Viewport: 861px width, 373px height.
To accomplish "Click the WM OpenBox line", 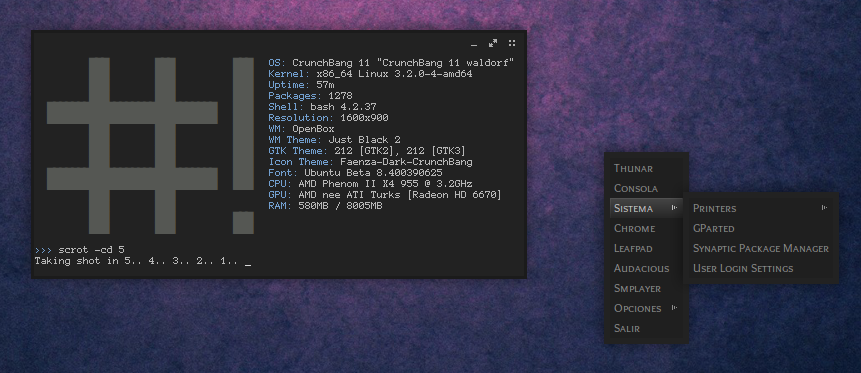I will click(x=301, y=129).
